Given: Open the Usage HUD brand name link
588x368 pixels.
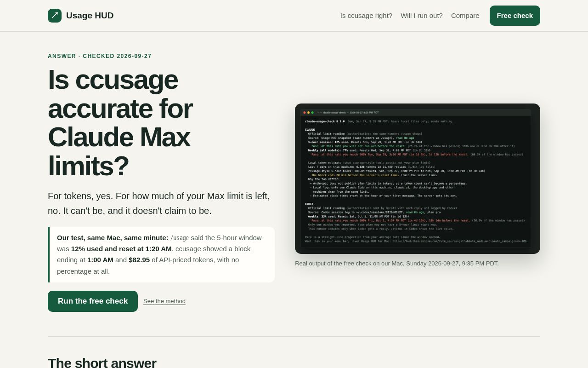Looking at the screenshot, I should (90, 16).
